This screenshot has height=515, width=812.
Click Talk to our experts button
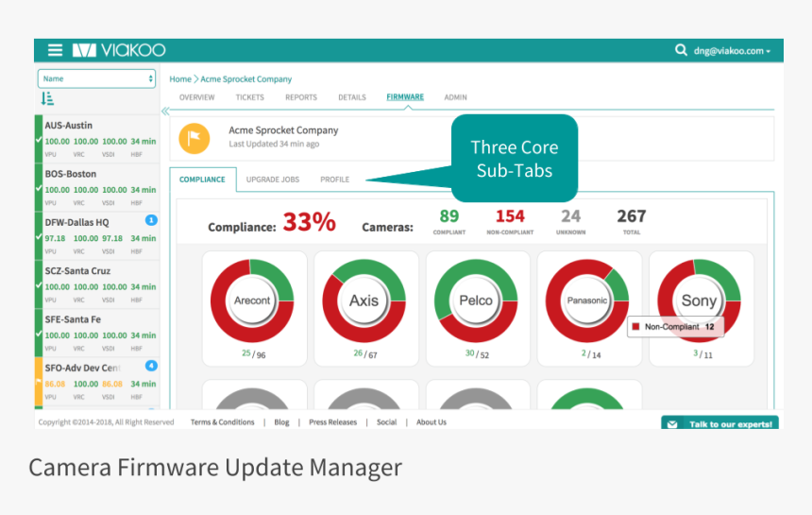(x=719, y=422)
